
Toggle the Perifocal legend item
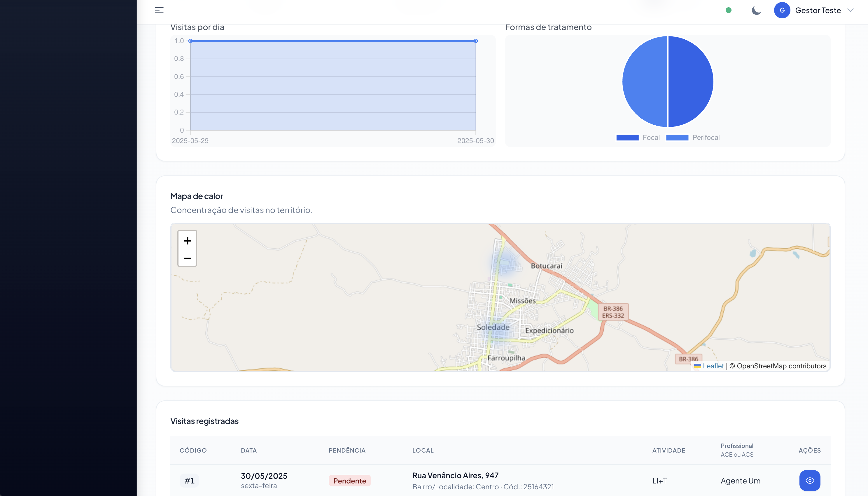click(705, 138)
